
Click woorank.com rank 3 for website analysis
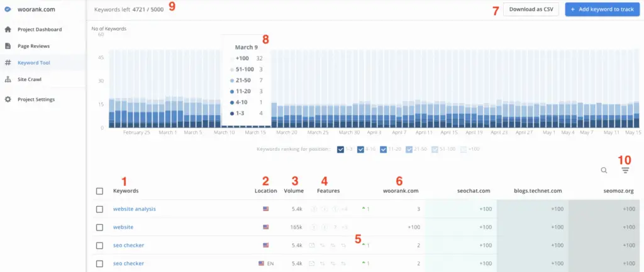pos(418,209)
